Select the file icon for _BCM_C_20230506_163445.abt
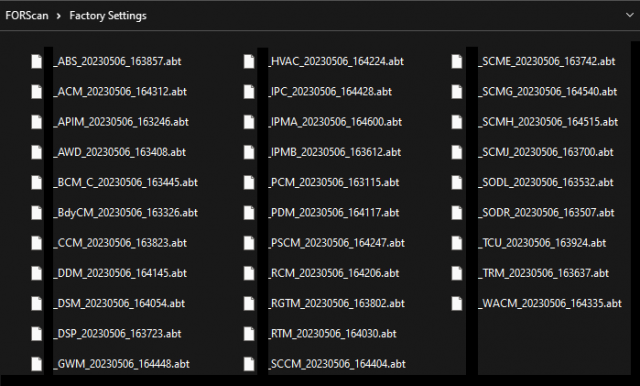This screenshot has width=640, height=386. (x=37, y=182)
